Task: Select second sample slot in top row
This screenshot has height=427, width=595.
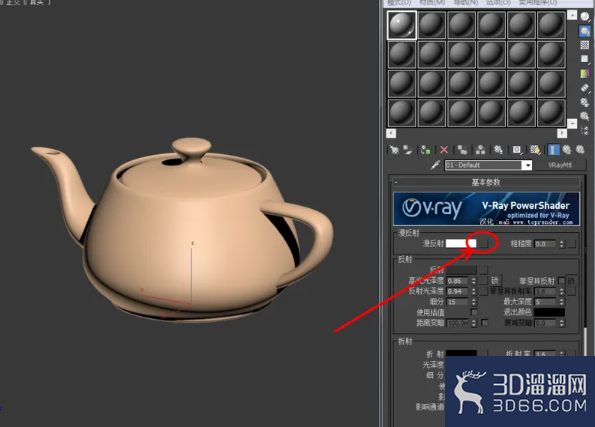Action: pyautogui.click(x=431, y=25)
